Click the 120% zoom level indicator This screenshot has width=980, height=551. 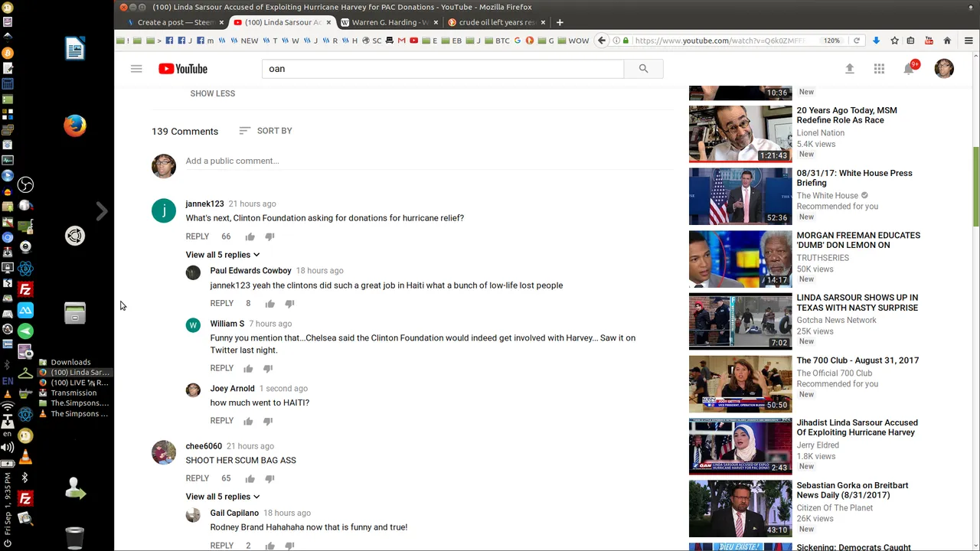[832, 41]
